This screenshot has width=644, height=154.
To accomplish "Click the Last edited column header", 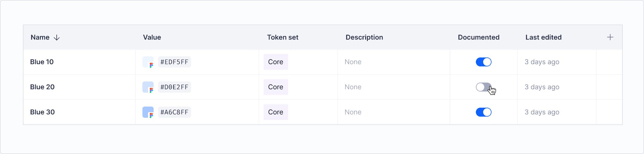I will [543, 37].
